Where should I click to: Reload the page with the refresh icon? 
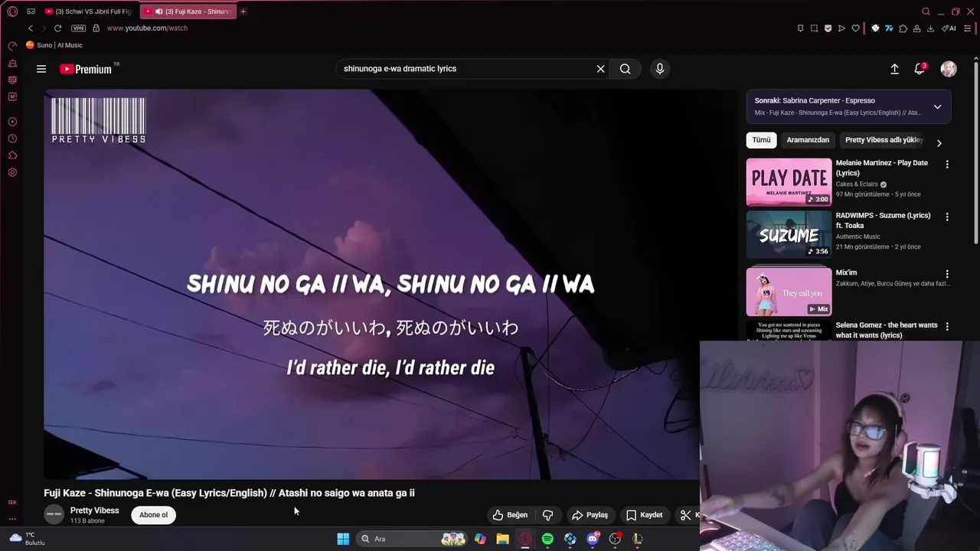(57, 28)
